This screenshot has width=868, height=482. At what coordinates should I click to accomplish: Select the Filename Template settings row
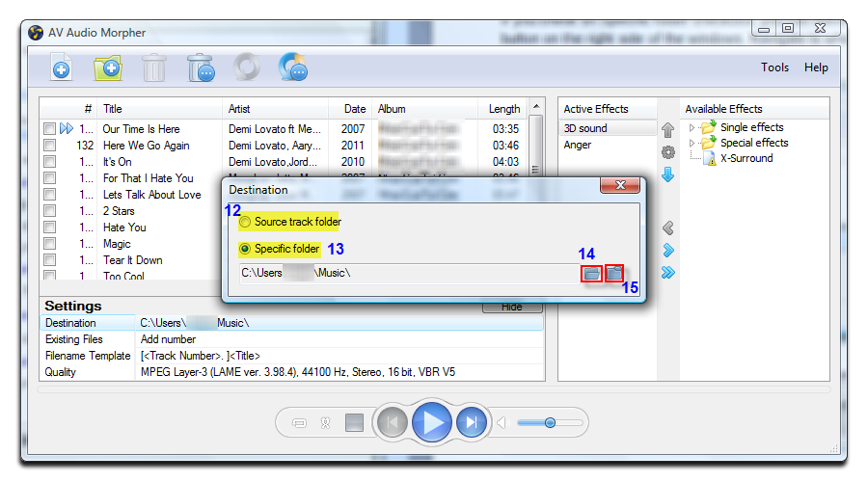292,356
